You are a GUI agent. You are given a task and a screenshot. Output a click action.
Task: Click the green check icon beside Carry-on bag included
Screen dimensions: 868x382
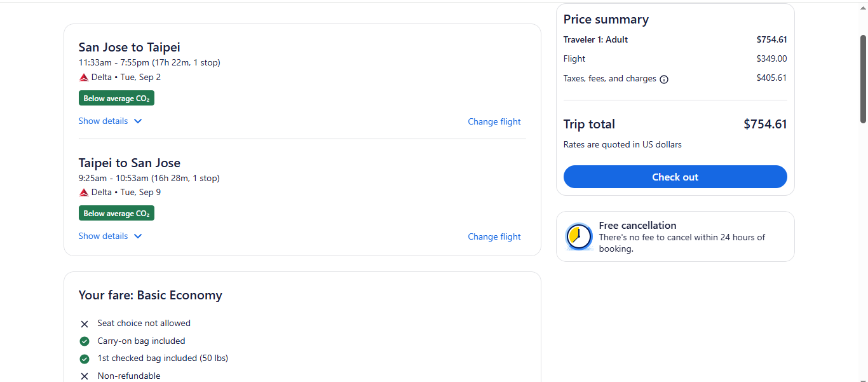pyautogui.click(x=85, y=341)
